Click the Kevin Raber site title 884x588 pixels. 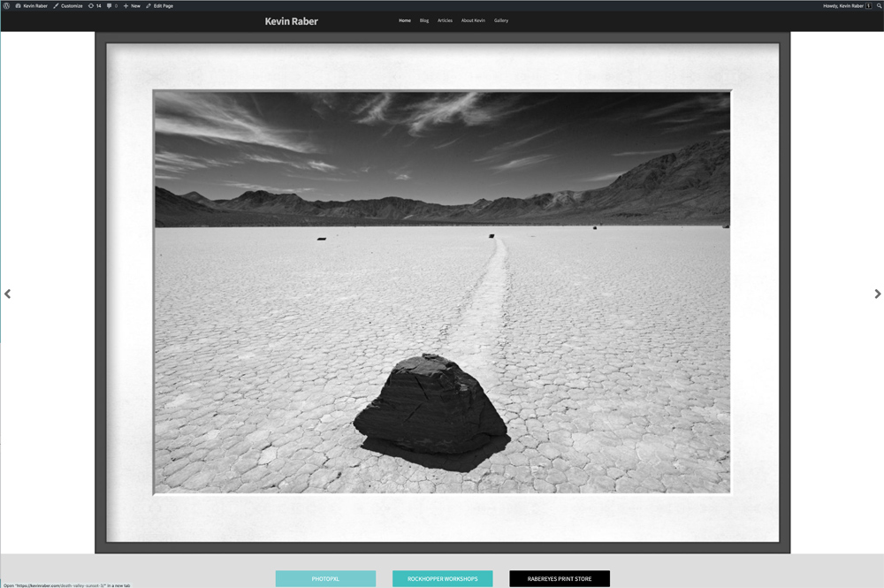click(291, 20)
